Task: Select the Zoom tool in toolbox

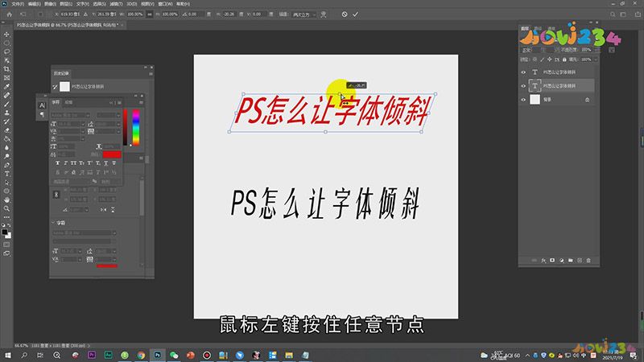Action: click(6, 208)
